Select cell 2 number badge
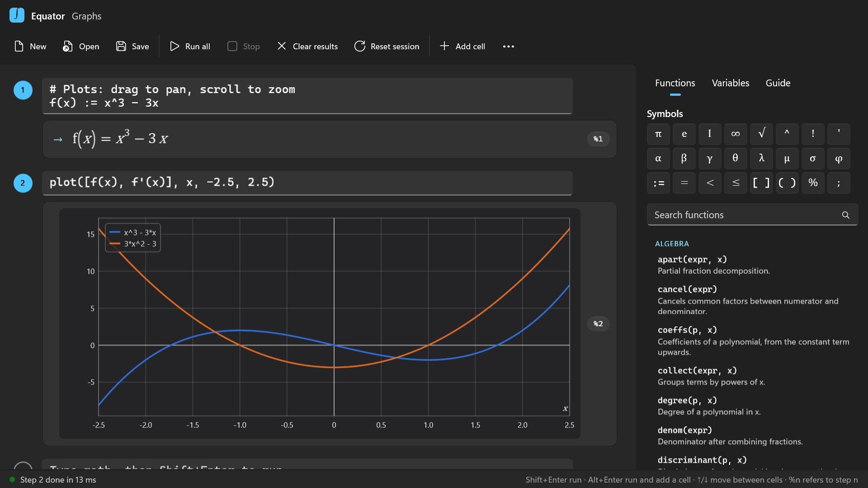The height and width of the screenshot is (488, 868). (x=23, y=183)
